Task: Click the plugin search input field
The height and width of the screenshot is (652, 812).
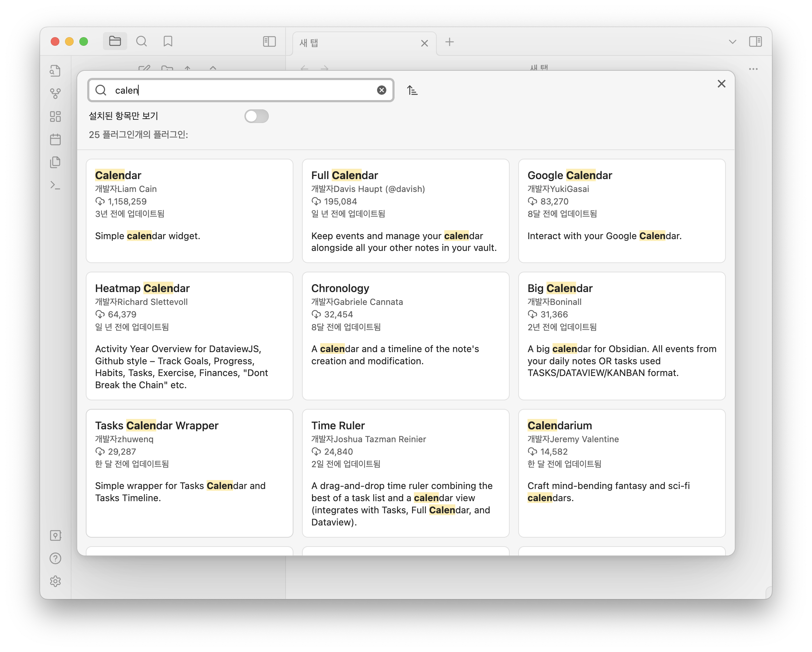Action: (241, 90)
